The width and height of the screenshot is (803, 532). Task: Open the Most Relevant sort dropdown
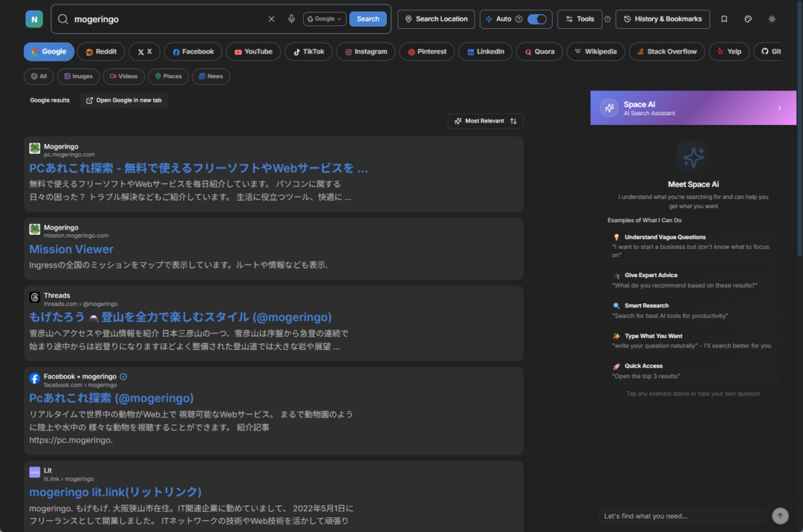tap(485, 121)
